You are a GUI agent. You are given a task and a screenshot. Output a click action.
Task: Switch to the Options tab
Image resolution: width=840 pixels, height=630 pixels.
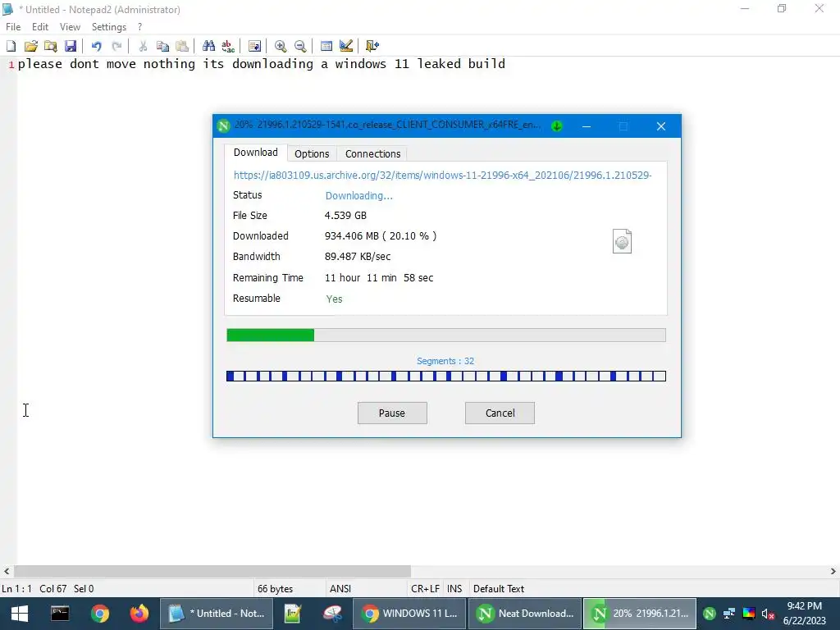pos(312,153)
